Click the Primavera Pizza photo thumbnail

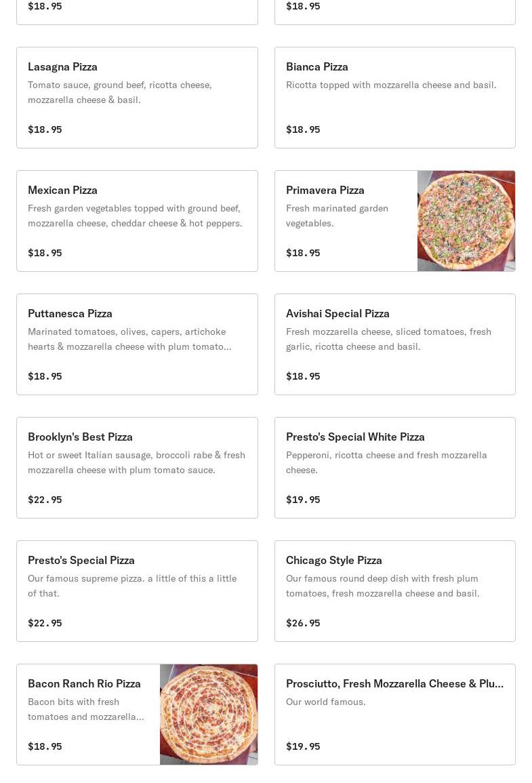point(466,221)
